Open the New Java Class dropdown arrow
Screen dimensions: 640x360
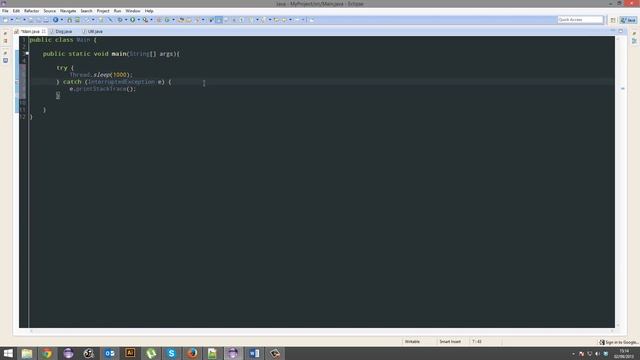coord(173,20)
